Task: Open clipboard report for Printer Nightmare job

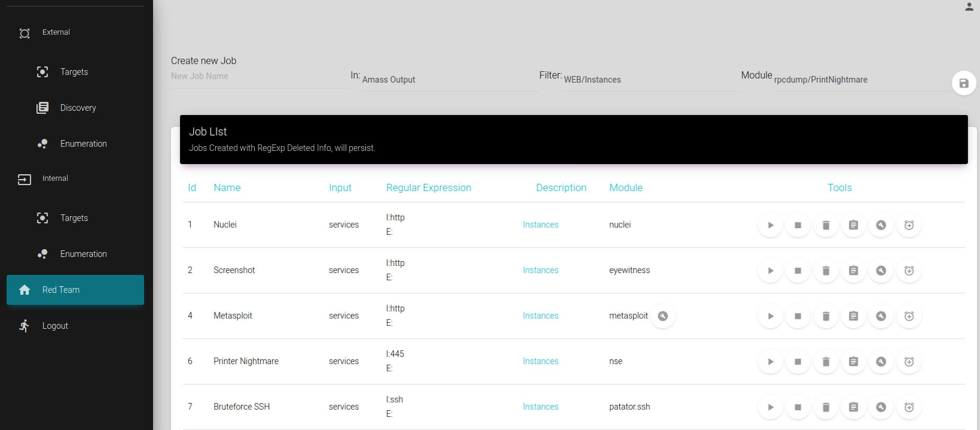Action: (x=853, y=362)
